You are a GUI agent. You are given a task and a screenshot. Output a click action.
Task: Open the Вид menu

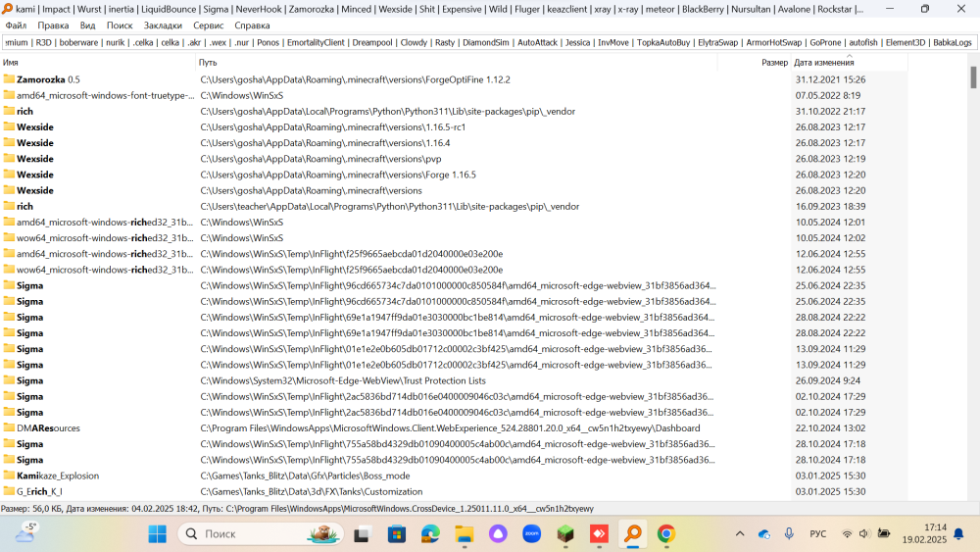point(87,25)
